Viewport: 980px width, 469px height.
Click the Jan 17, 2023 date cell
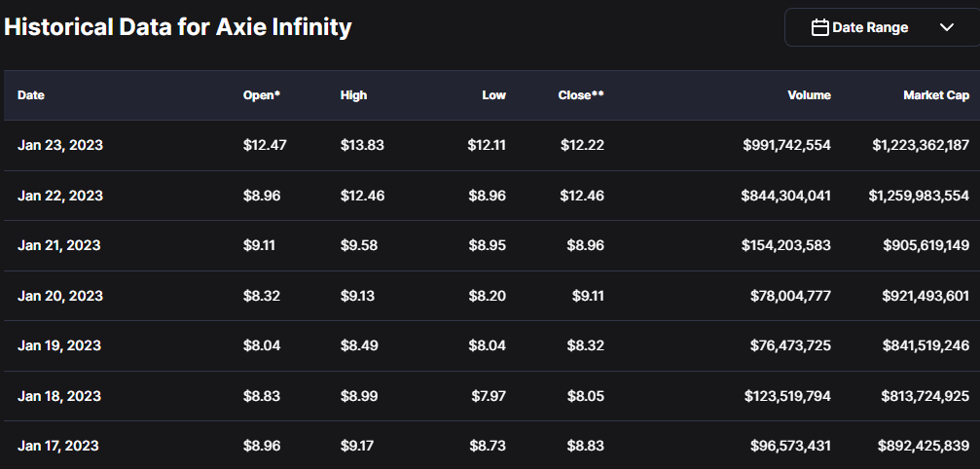tap(59, 446)
